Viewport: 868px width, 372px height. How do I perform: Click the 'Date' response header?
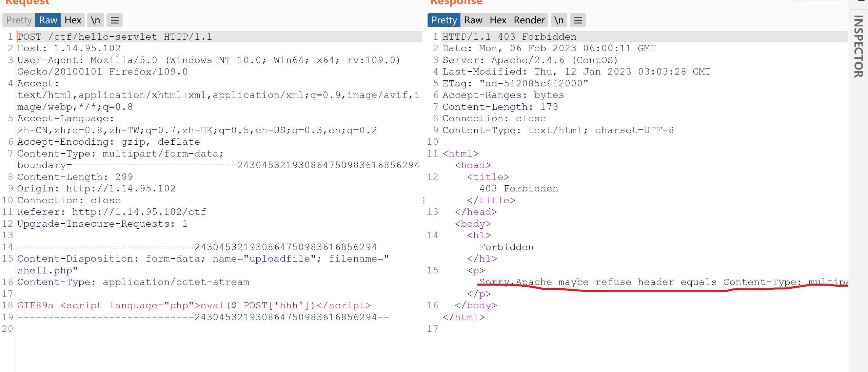tap(549, 48)
